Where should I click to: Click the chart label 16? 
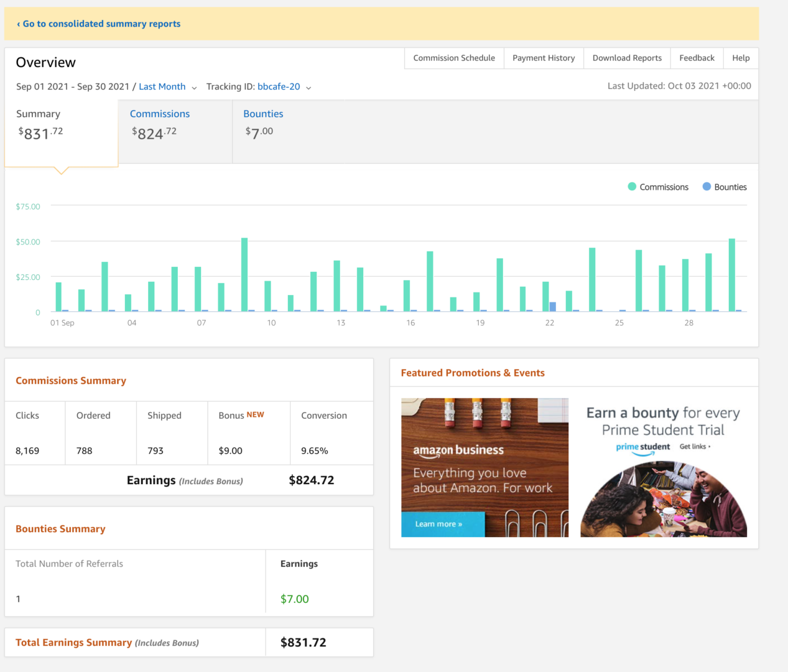(x=410, y=323)
